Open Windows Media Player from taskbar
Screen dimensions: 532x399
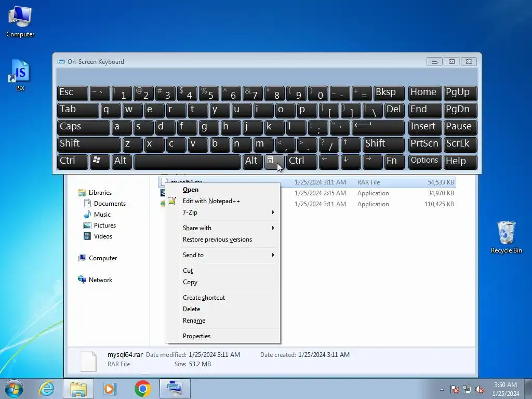110,389
